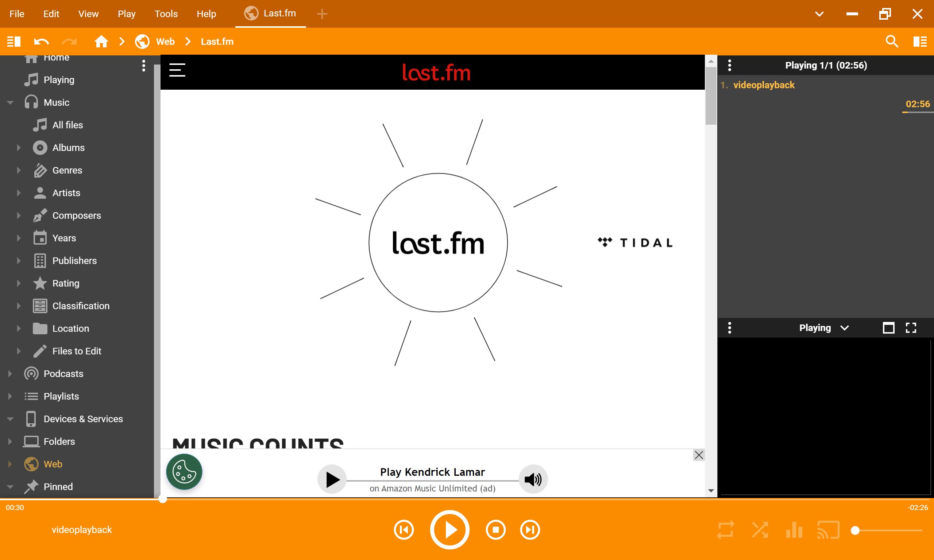Open the cookie settings icon
This screenshot has height=560, width=934.
pos(184,472)
